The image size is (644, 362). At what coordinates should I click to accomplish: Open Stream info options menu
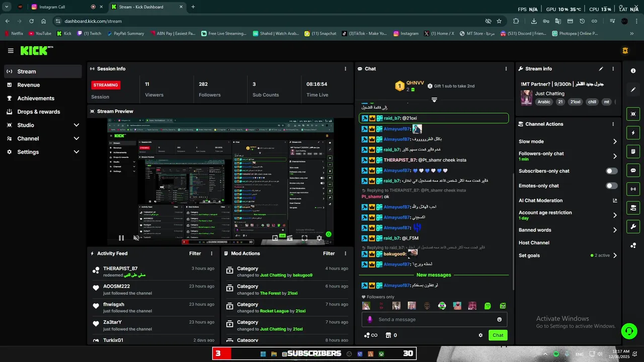click(613, 69)
